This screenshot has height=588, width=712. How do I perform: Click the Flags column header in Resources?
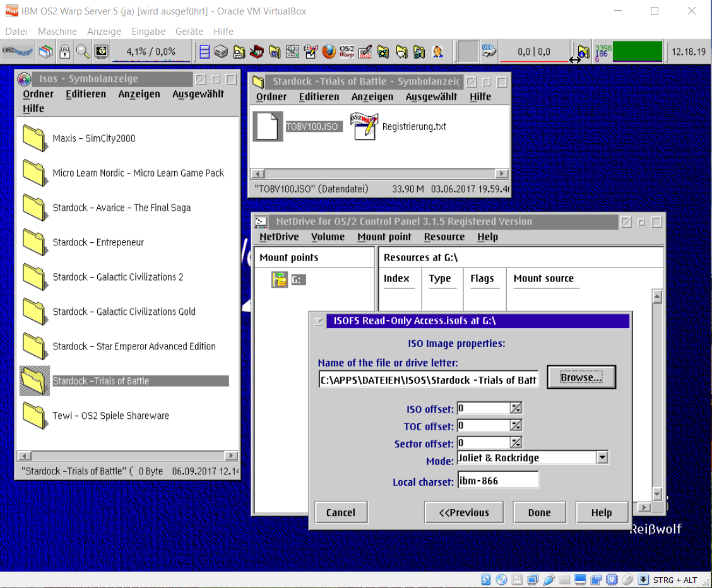(482, 278)
